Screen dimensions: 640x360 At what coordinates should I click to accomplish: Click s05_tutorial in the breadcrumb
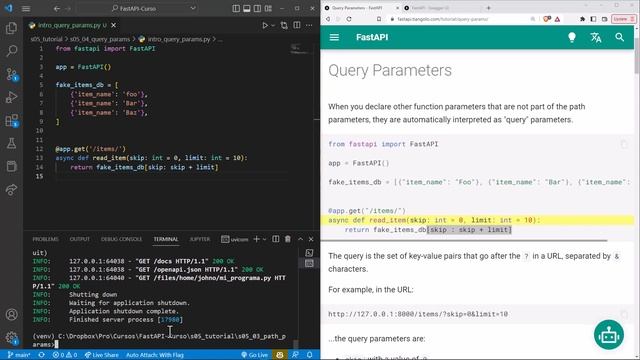click(46, 39)
